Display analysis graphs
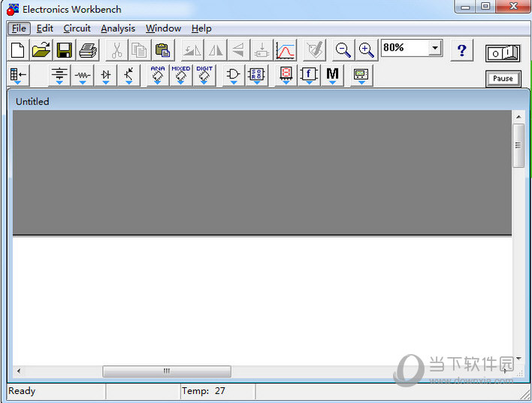532x403 pixels. [285, 50]
